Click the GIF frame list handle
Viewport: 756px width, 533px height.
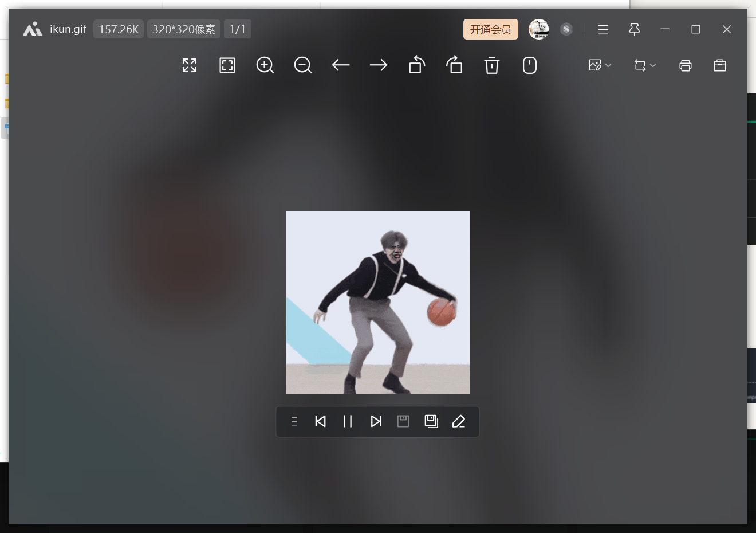coord(294,422)
